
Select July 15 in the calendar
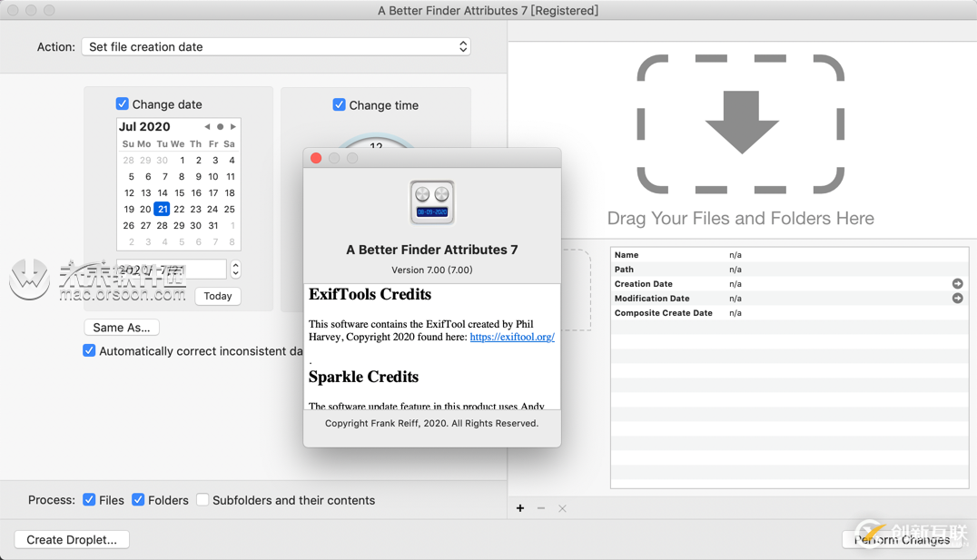click(x=180, y=193)
